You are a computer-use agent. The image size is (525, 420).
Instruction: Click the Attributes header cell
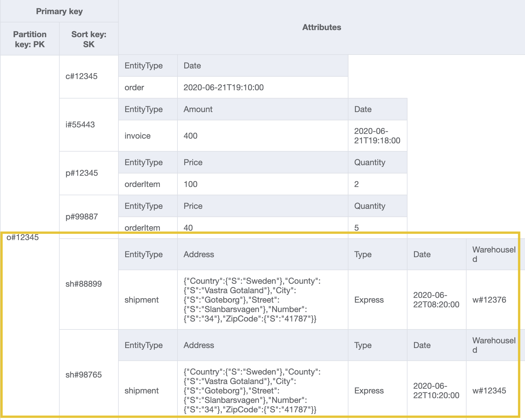[x=321, y=27]
